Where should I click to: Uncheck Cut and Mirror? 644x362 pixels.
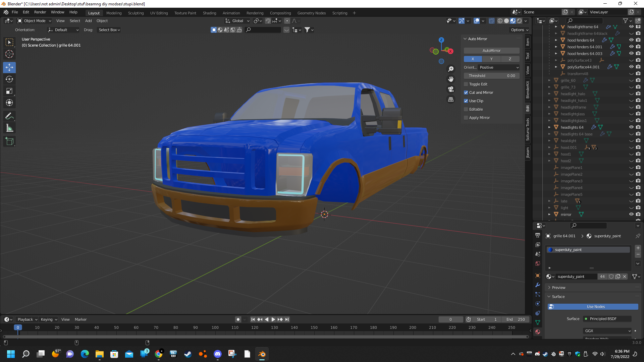(466, 93)
